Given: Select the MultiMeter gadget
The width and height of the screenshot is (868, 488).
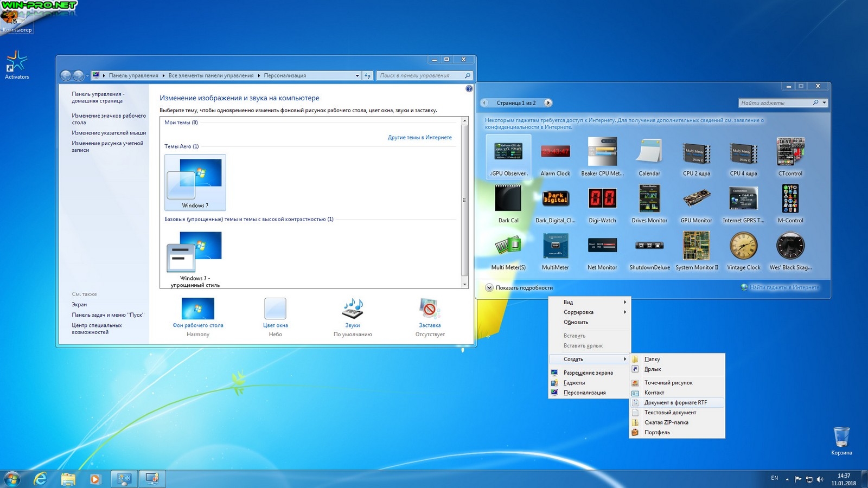Looking at the screenshot, I should pyautogui.click(x=555, y=251).
